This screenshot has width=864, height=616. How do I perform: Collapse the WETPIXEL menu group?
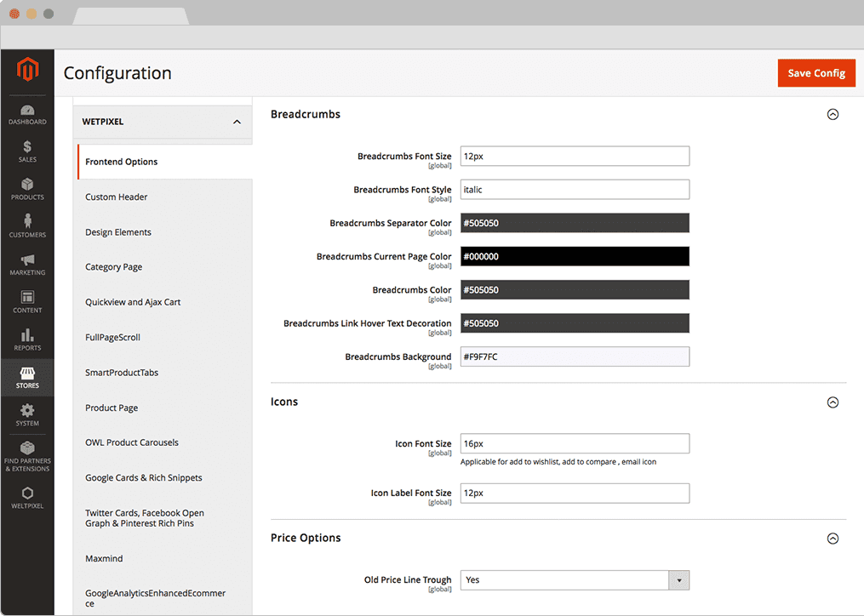237,122
